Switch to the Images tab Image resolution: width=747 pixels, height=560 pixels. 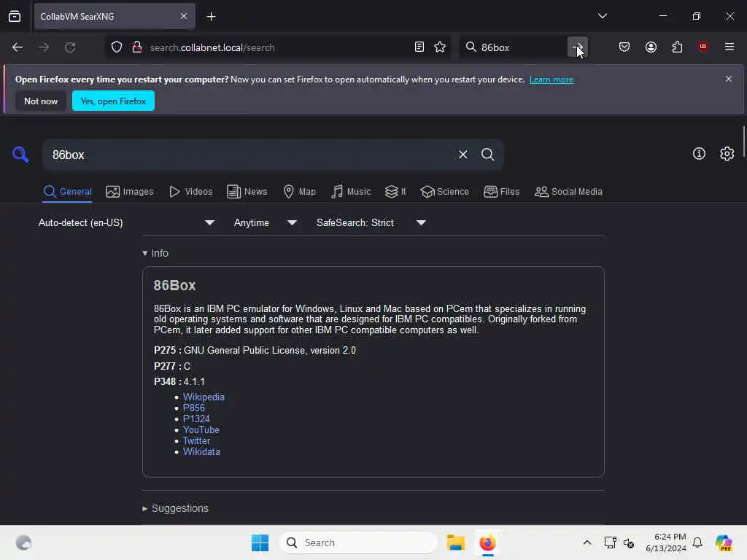[130, 192]
